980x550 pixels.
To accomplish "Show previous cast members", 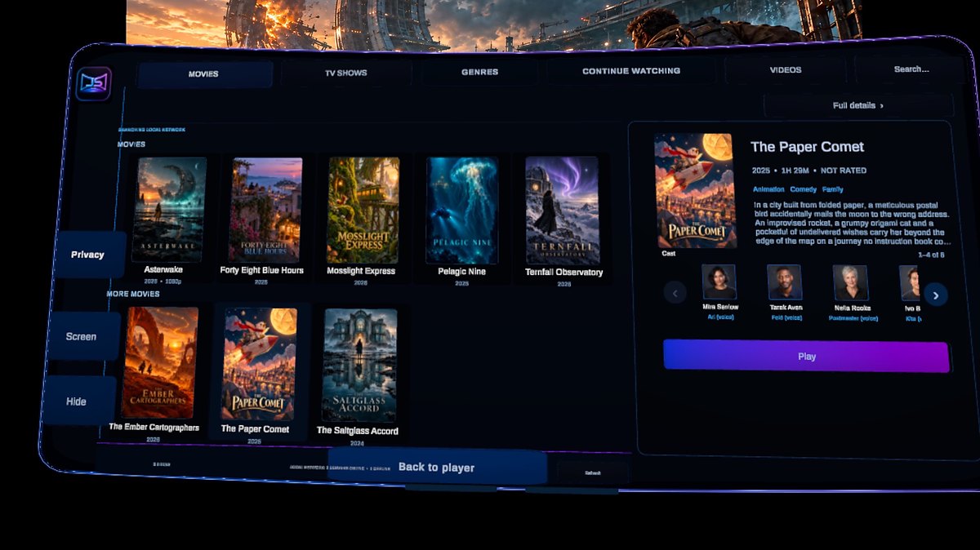I will click(675, 292).
